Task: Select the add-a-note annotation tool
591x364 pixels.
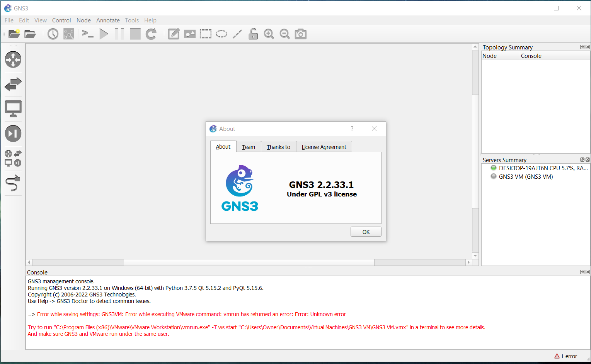Action: 174,34
